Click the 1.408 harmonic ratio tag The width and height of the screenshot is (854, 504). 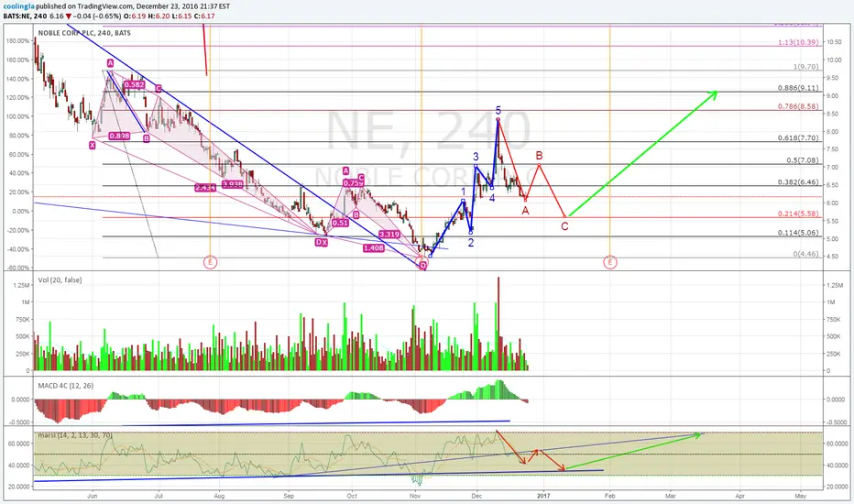(x=374, y=248)
